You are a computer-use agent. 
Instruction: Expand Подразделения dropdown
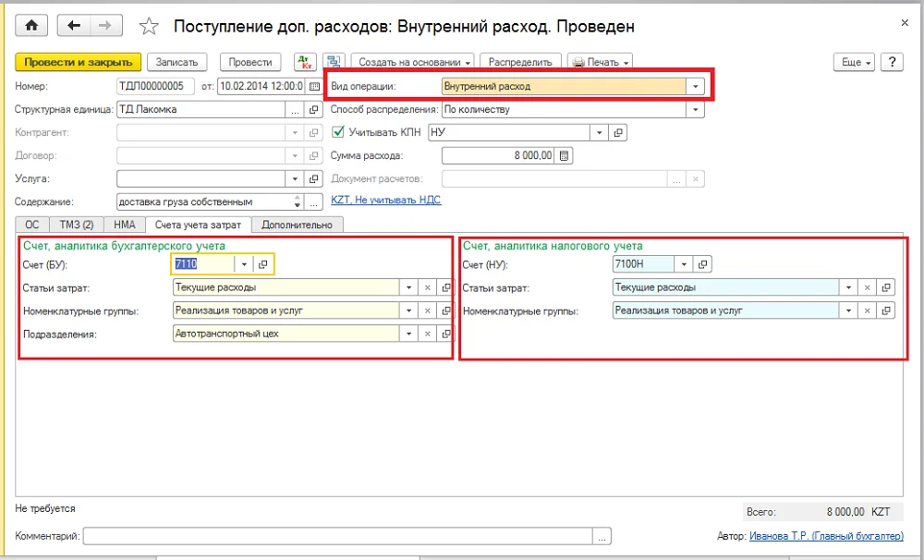coord(408,334)
